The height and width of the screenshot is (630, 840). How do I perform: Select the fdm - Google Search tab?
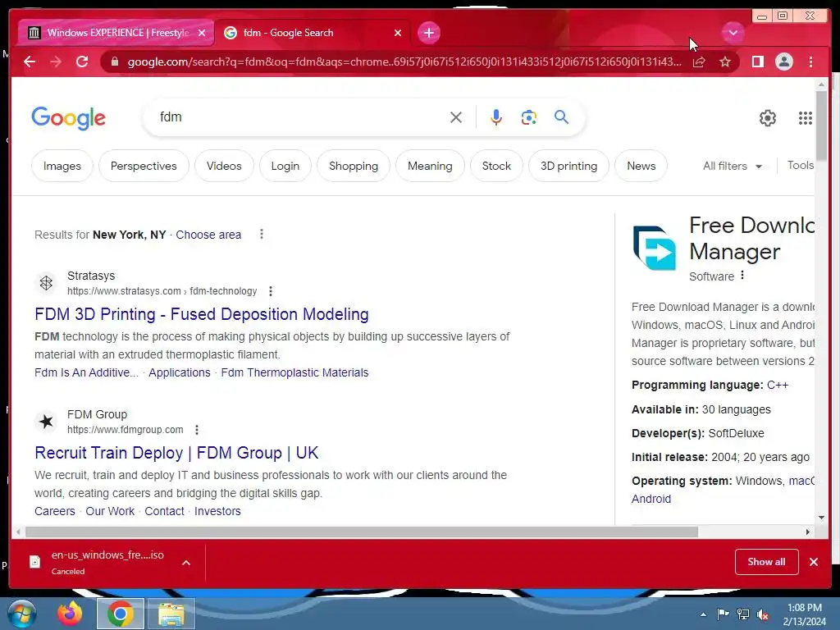tap(313, 33)
